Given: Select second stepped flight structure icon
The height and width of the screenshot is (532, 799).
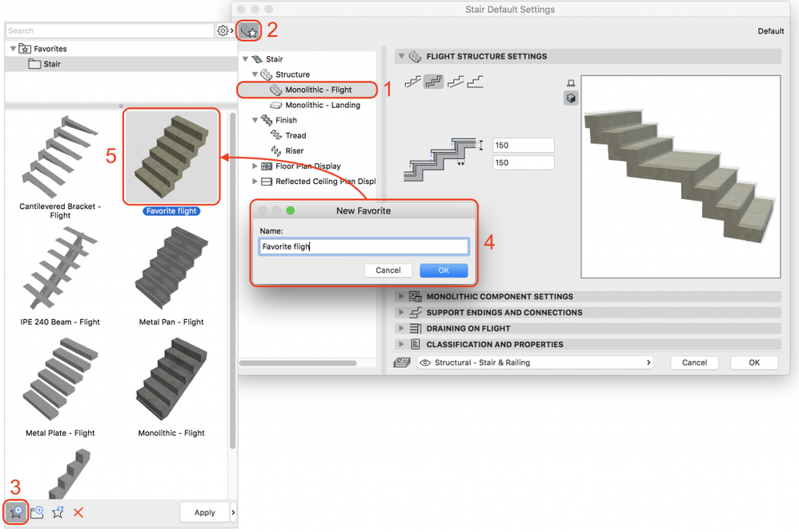Looking at the screenshot, I should click(x=434, y=82).
